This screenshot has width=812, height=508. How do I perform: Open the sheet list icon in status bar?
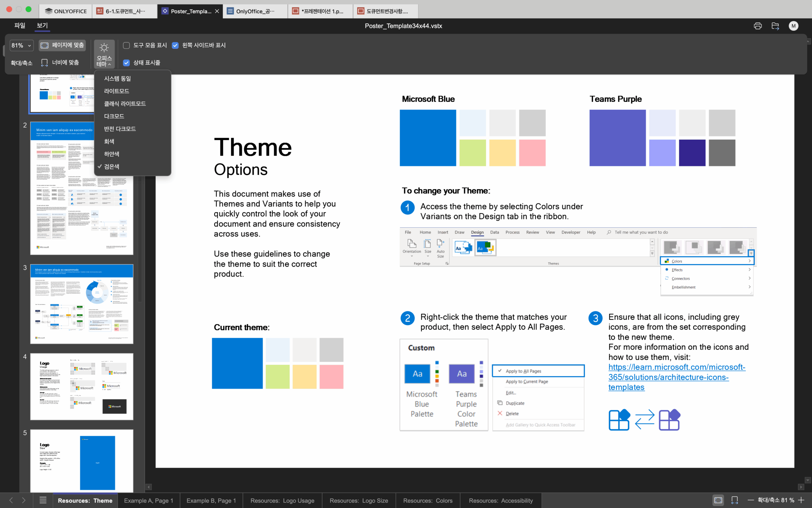43,500
